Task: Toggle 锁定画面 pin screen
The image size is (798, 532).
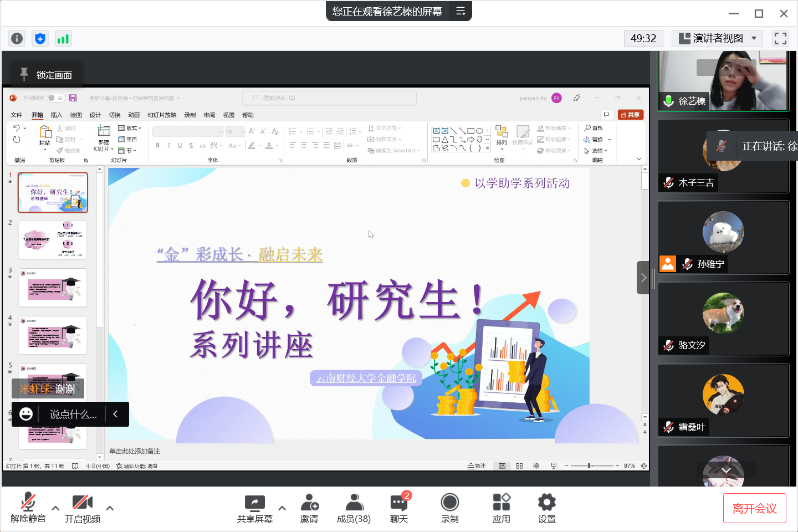Action: [x=47, y=75]
